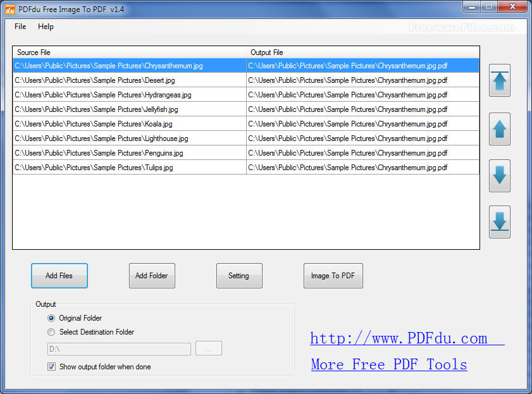Select the Koala.jpg source row
This screenshot has height=394, width=532.
pos(129,124)
